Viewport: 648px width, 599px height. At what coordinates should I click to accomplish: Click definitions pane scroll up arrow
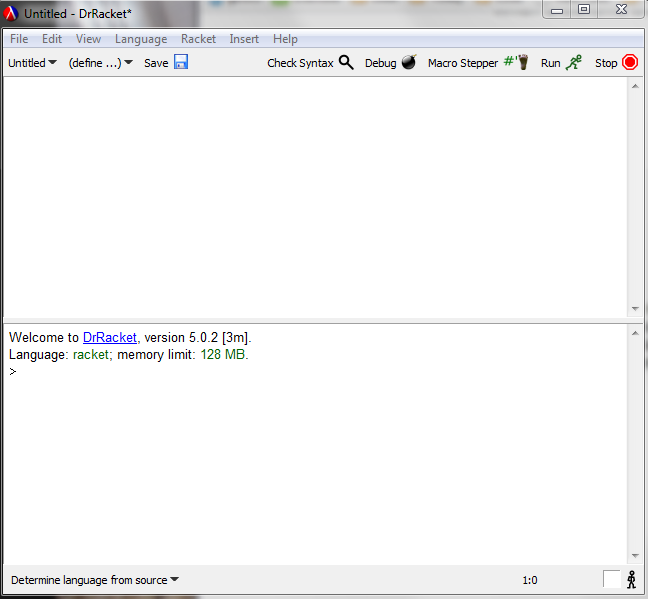tap(635, 86)
